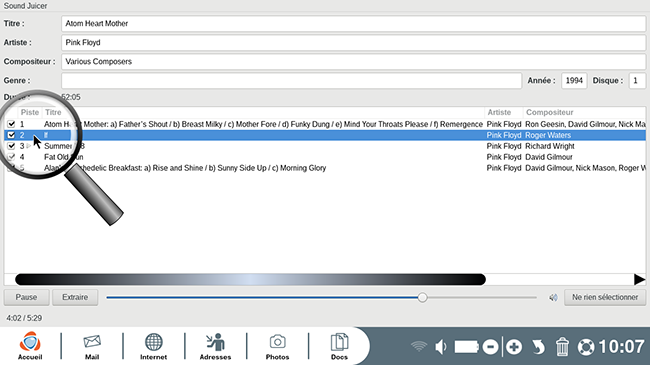Check the battery status icon
650x365 pixels.
tap(466, 346)
